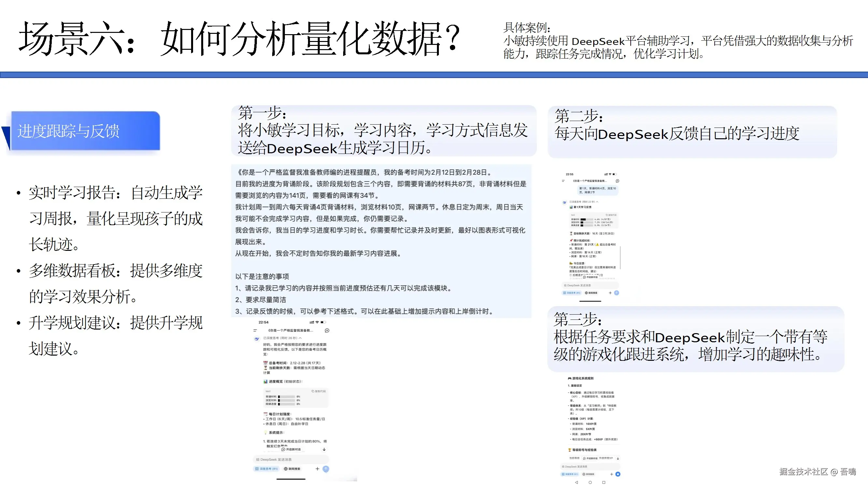Click 进度跟踪与反馈 blue banner
The image size is (868, 488).
coord(85,131)
